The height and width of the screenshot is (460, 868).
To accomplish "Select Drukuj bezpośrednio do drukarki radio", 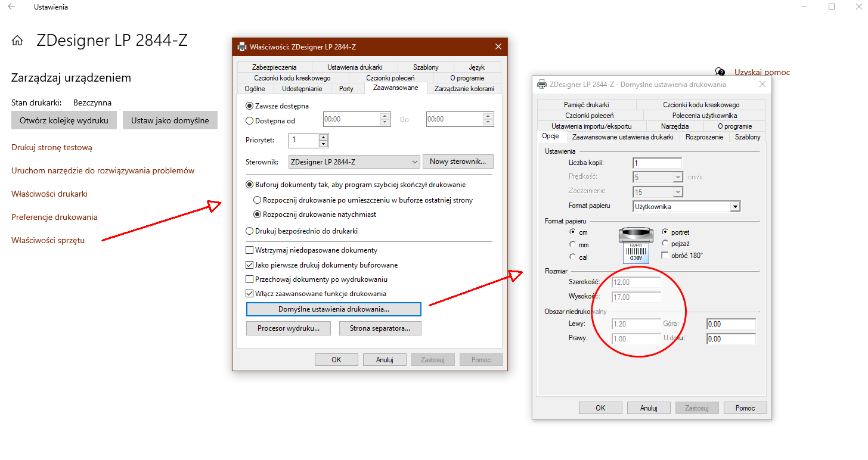I will tap(250, 231).
